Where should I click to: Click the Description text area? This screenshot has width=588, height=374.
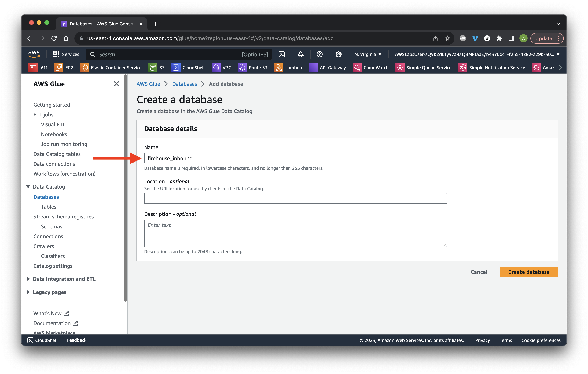295,233
